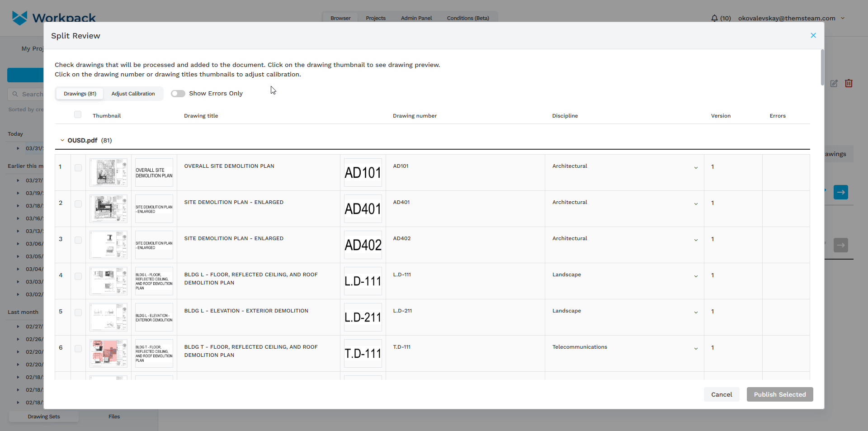The width and height of the screenshot is (868, 431).
Task: Click the lower circular arrow icon
Action: [841, 245]
